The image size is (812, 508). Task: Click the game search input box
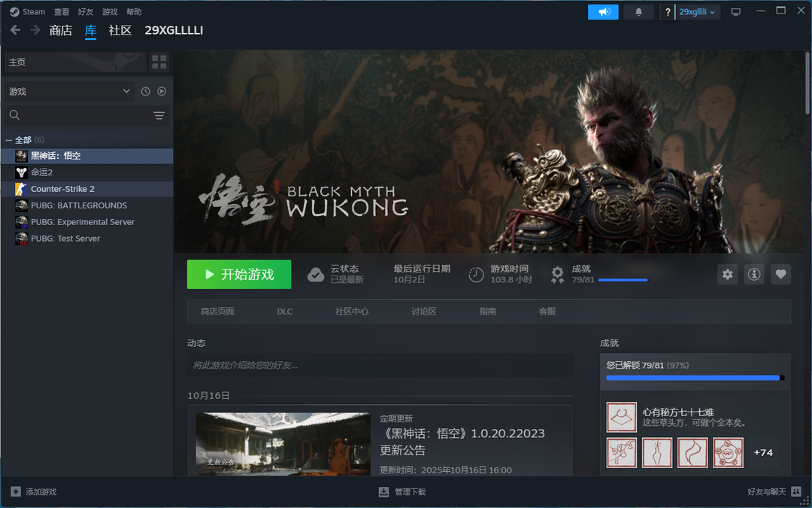tap(75, 115)
